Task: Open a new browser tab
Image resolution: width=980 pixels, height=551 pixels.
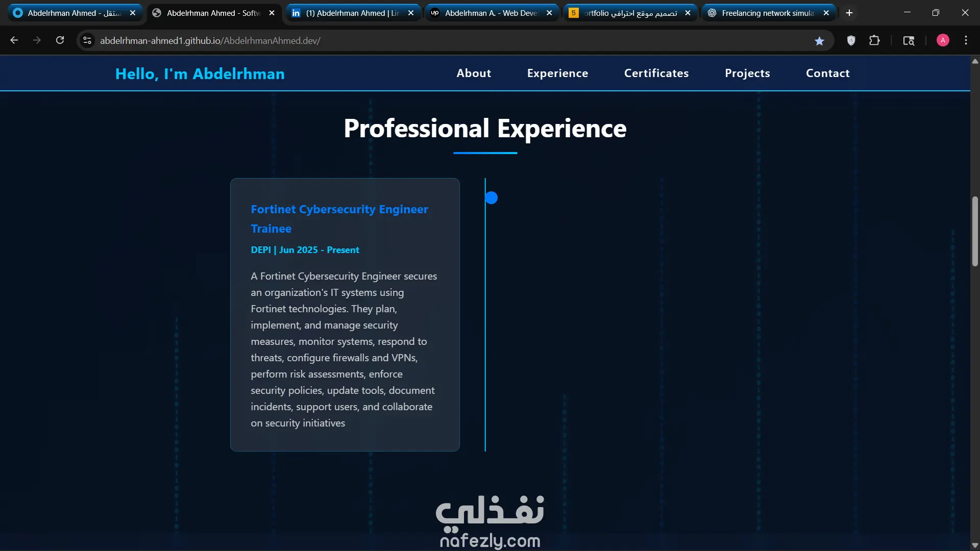Action: point(849,13)
